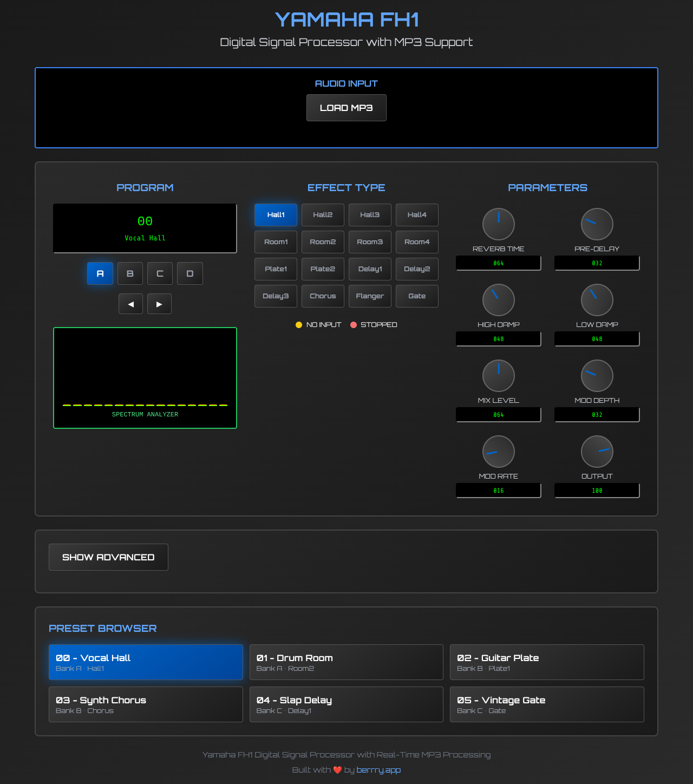Adjust the MIX LEVEL knob
Image resolution: width=693 pixels, height=784 pixels.
click(498, 375)
